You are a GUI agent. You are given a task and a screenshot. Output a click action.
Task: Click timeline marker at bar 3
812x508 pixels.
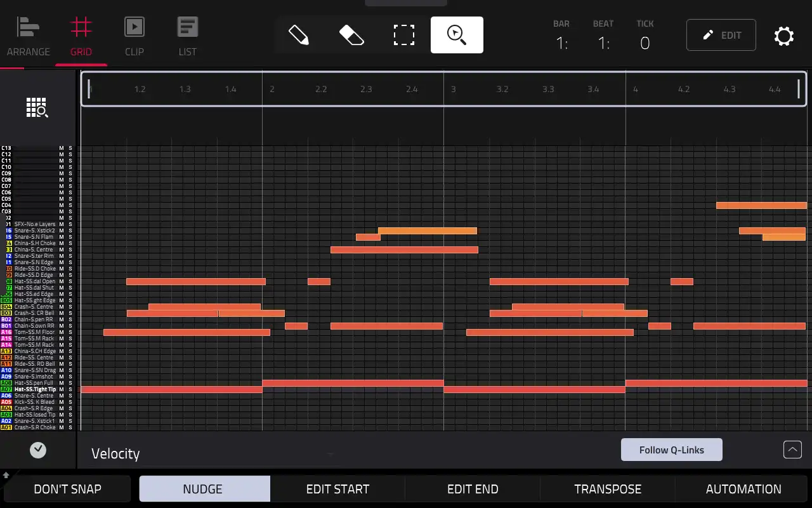pos(453,90)
